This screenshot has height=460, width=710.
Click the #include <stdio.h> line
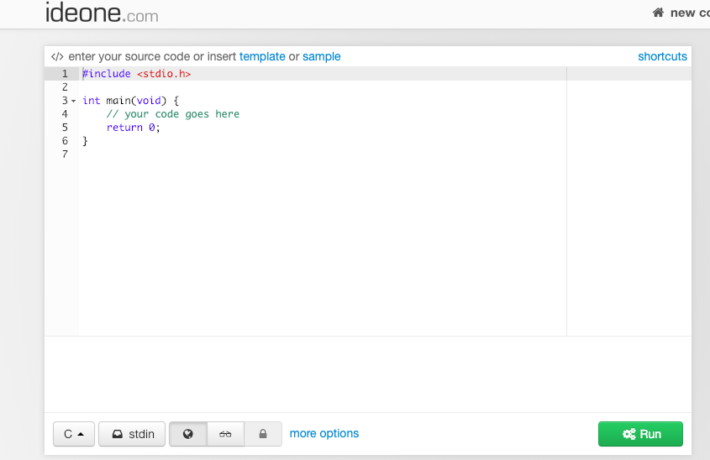[x=136, y=74]
